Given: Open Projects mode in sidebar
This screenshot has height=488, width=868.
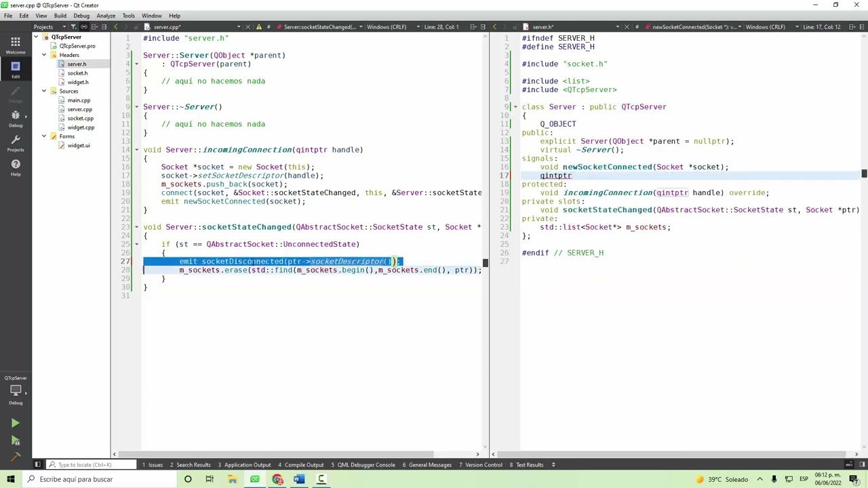Looking at the screenshot, I should coord(15,142).
